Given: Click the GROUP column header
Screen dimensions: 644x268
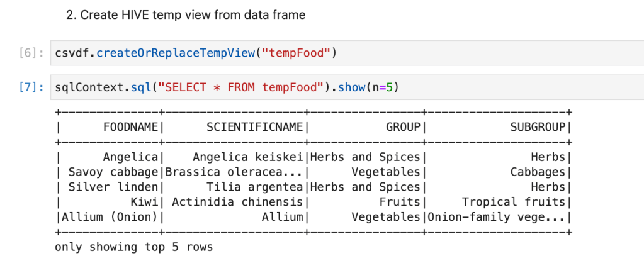Looking at the screenshot, I should [403, 127].
